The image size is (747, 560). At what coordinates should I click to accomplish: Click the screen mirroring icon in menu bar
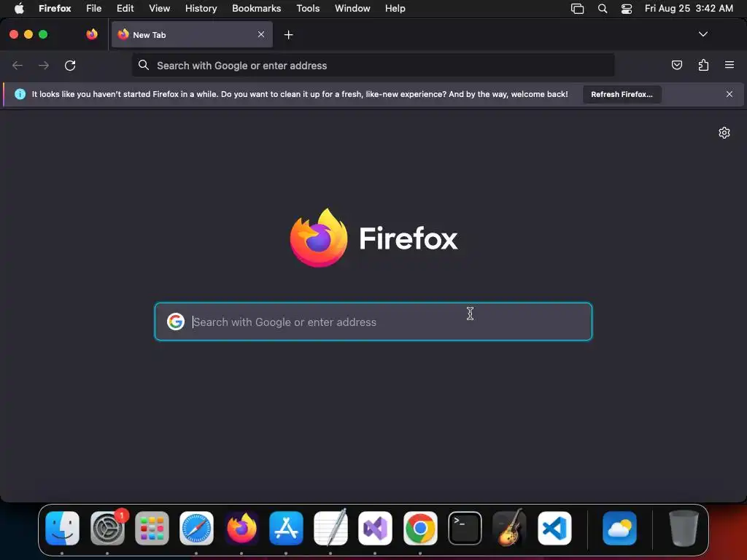578,9
